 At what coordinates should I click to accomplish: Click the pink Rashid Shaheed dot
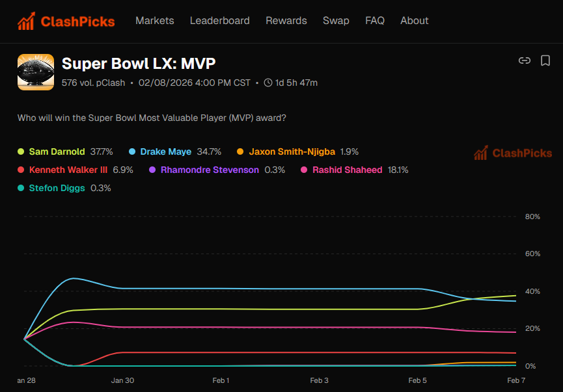304,170
